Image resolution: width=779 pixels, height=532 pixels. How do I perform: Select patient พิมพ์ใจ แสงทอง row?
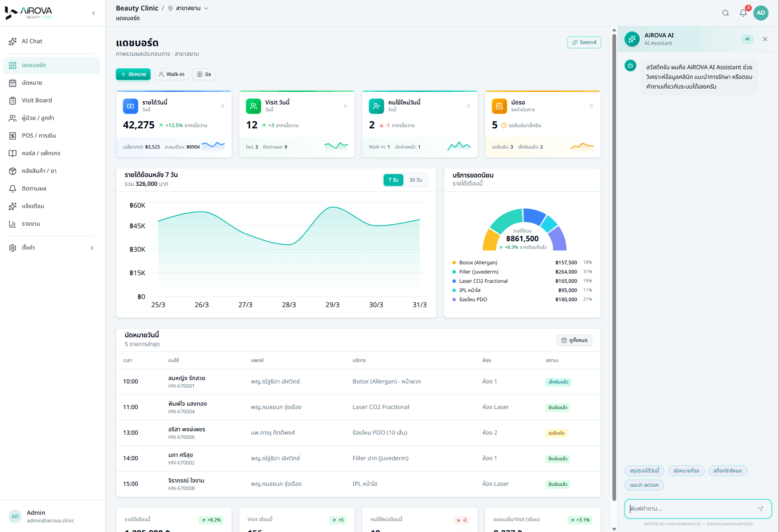point(358,407)
